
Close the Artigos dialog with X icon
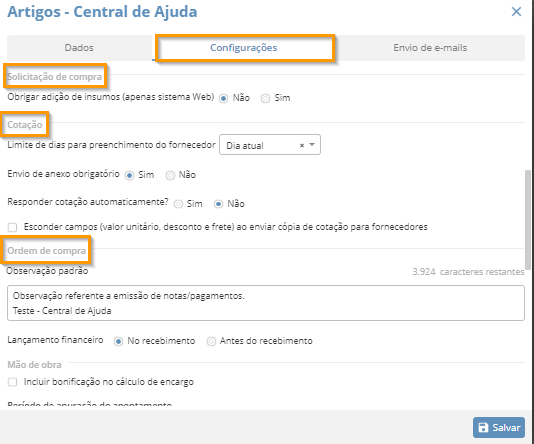point(516,12)
